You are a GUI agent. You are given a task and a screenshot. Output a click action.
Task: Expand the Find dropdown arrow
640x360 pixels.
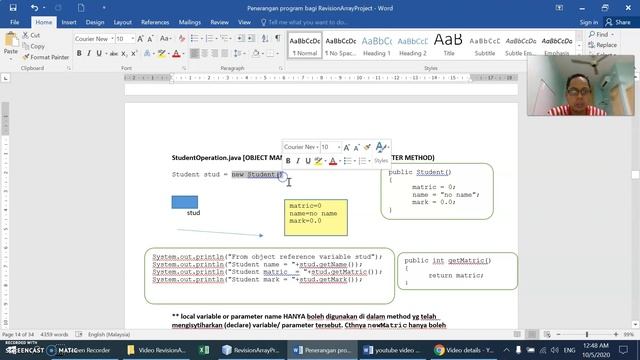pyautogui.click(x=612, y=34)
